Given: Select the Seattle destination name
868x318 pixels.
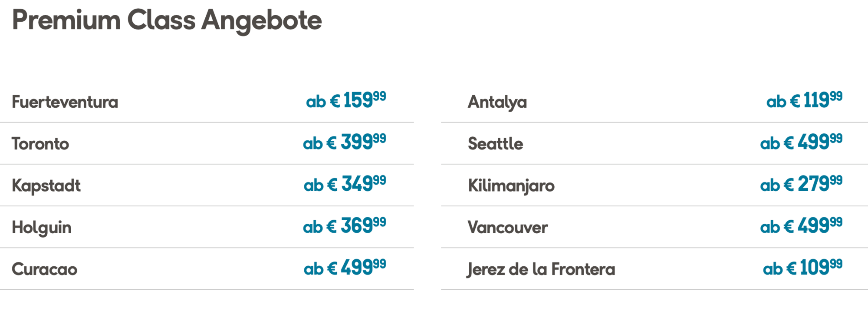Looking at the screenshot, I should pyautogui.click(x=496, y=144).
